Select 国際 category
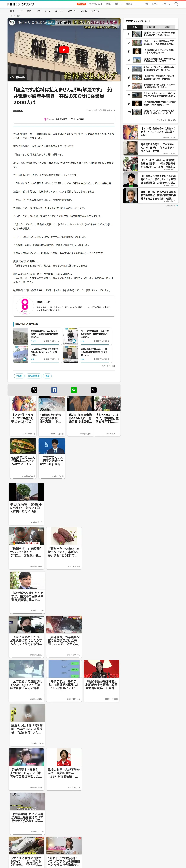The width and height of the screenshot is (186, 868). click(x=38, y=11)
